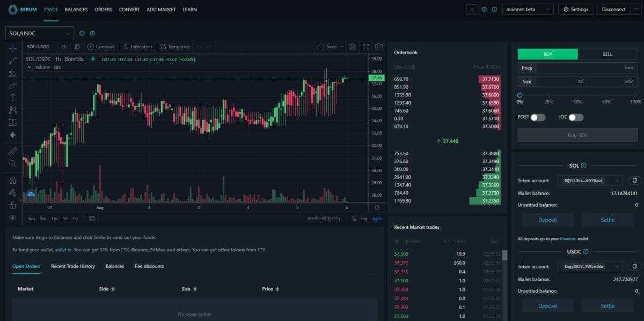Set size slider to 50%
The height and width of the screenshot is (321, 644).
[577, 95]
